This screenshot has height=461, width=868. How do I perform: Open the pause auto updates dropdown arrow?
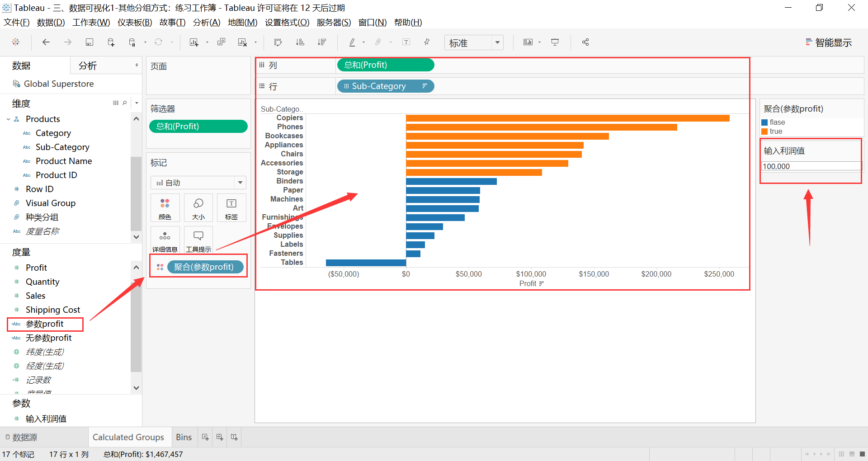[145, 42]
